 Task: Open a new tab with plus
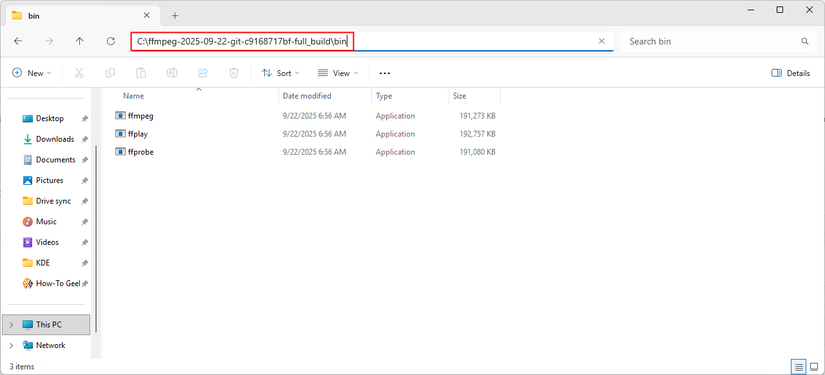pyautogui.click(x=175, y=16)
